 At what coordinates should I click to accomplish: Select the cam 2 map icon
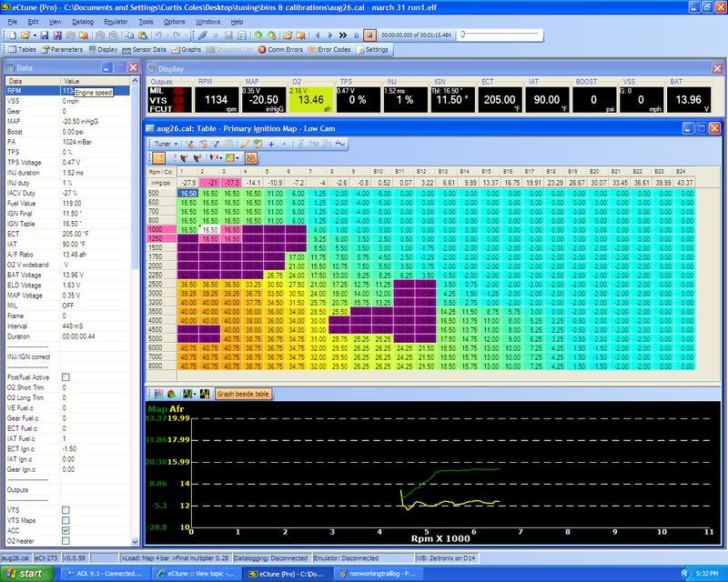tap(197, 158)
